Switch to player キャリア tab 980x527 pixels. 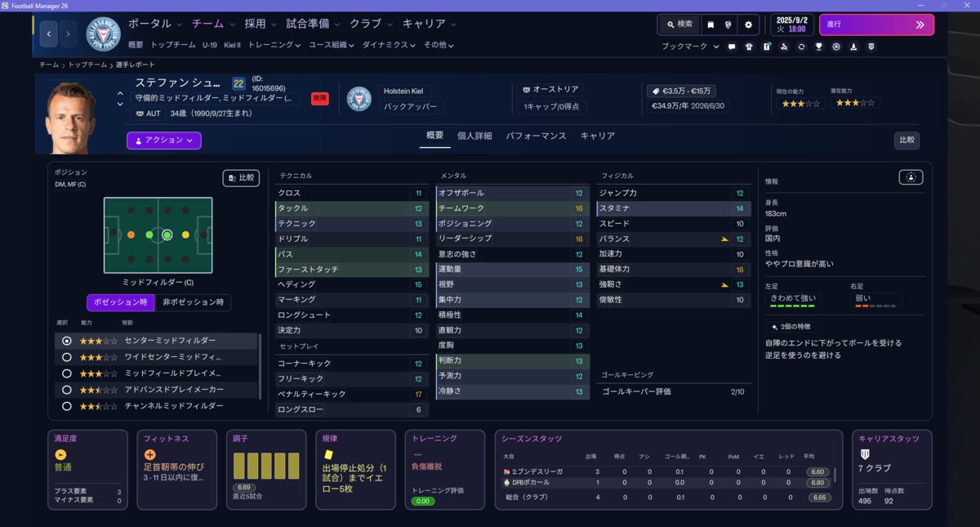pos(598,136)
